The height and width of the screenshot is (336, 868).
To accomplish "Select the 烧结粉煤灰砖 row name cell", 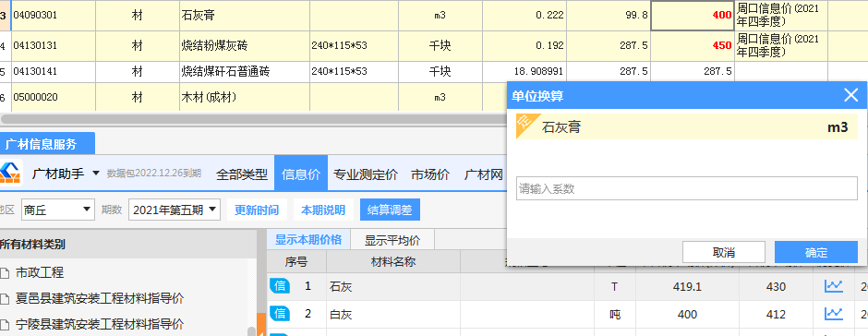I will click(x=245, y=46).
